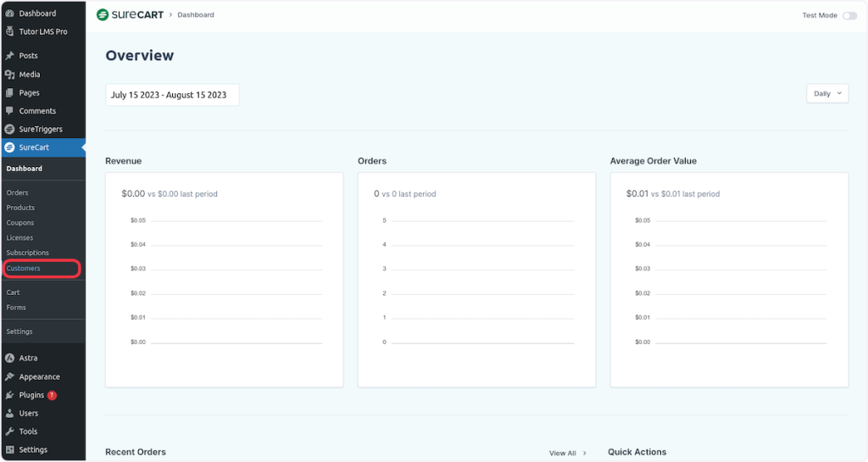The image size is (868, 462).
Task: Click the Users icon in sidebar
Action: [10, 414]
